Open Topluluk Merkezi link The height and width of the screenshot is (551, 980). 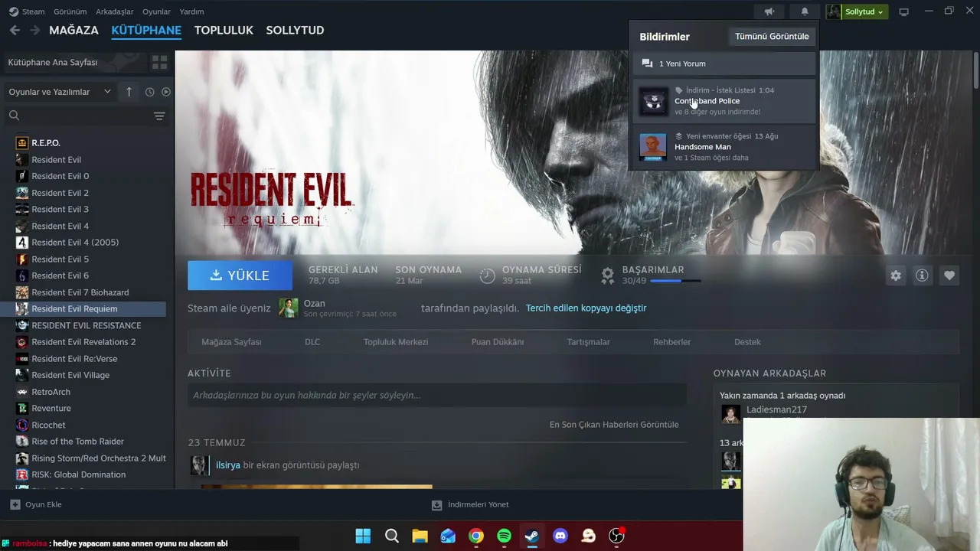396,342
